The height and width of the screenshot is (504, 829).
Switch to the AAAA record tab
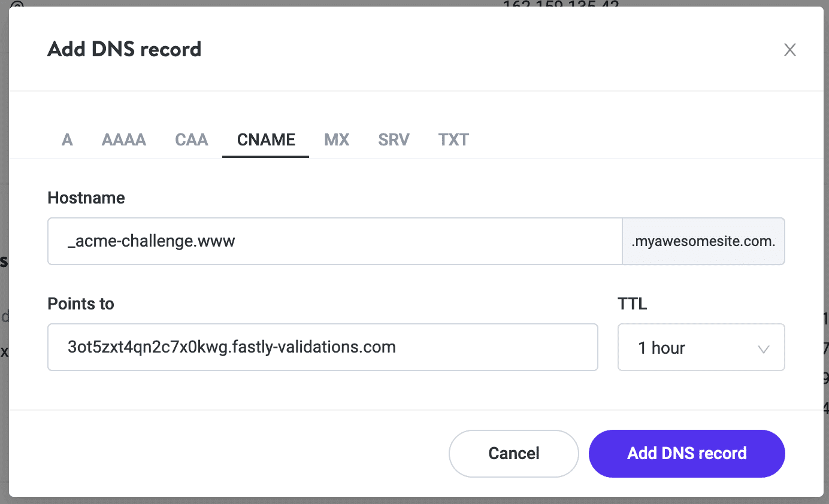pyautogui.click(x=124, y=139)
